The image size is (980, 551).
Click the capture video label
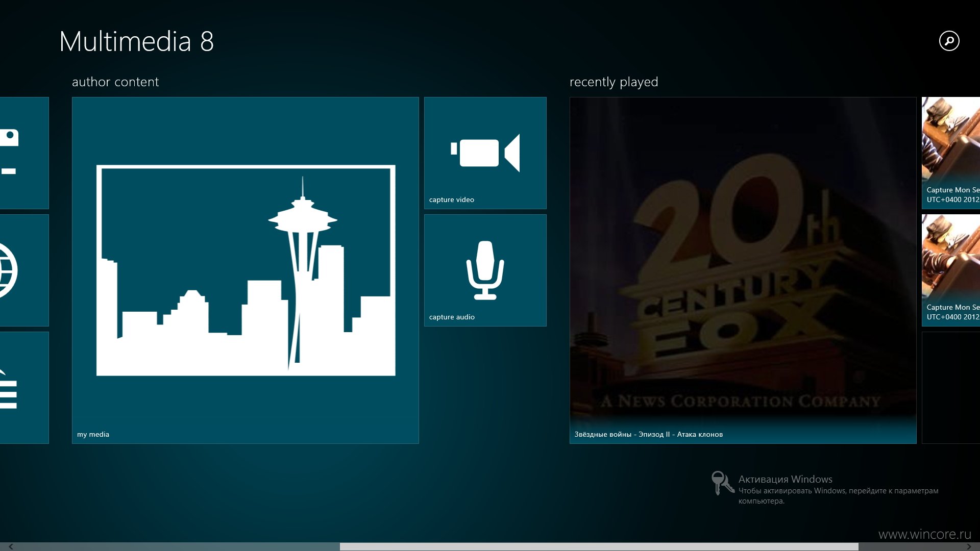click(x=452, y=199)
